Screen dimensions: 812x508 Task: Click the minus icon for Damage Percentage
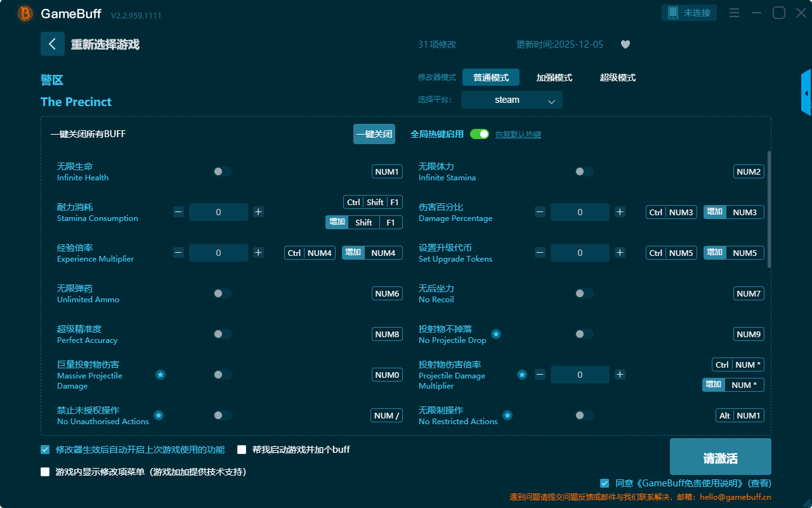pos(540,212)
